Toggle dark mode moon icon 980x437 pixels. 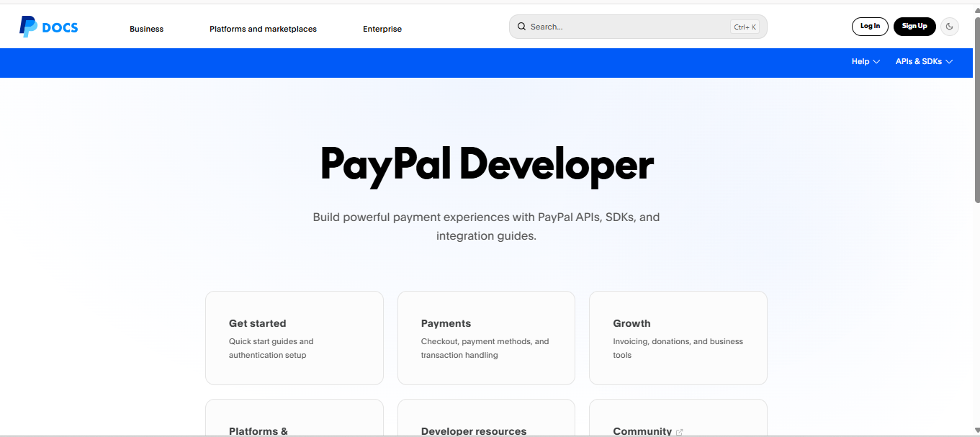point(950,27)
